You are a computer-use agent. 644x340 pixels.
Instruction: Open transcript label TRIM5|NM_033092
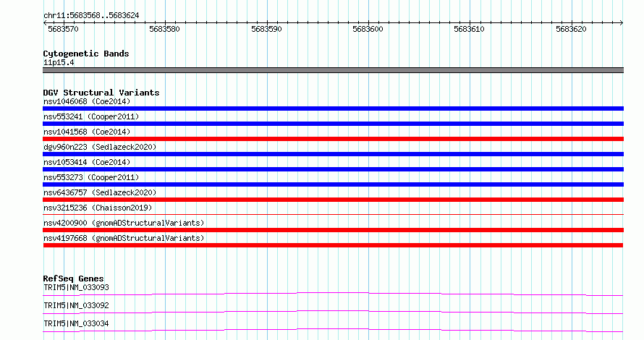coord(76,305)
